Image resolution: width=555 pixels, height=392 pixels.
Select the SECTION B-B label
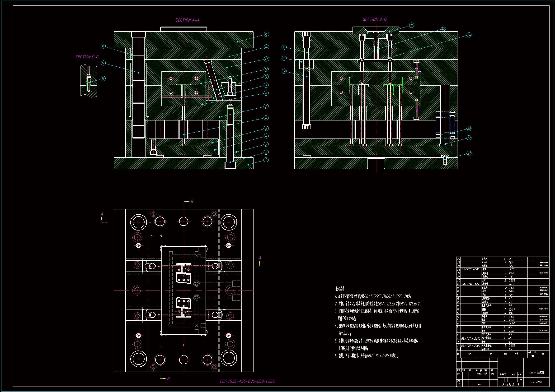pyautogui.click(x=374, y=19)
